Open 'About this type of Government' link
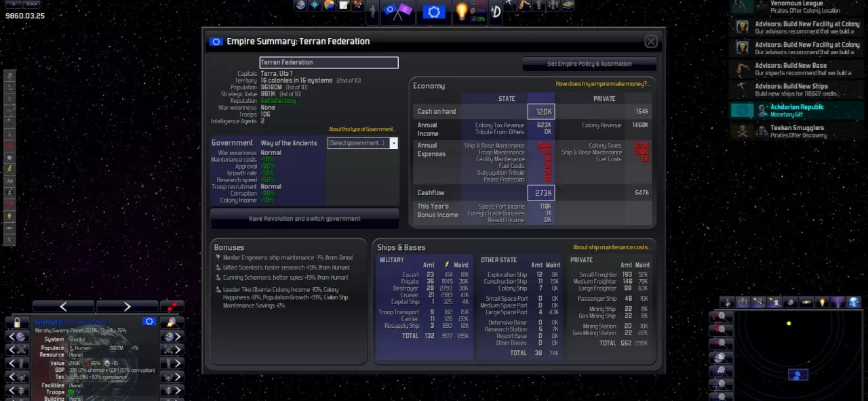 (361, 129)
